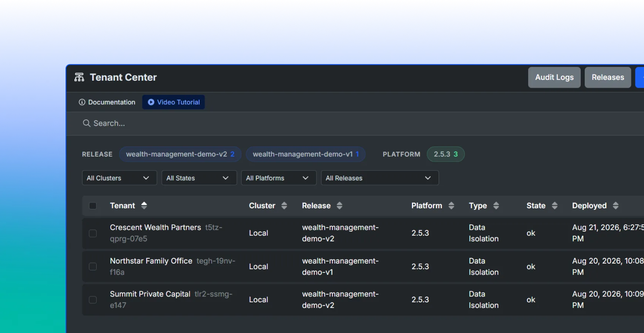This screenshot has height=333, width=644.
Task: Click platform 2.5.3 in Crescent row
Action: tap(420, 233)
